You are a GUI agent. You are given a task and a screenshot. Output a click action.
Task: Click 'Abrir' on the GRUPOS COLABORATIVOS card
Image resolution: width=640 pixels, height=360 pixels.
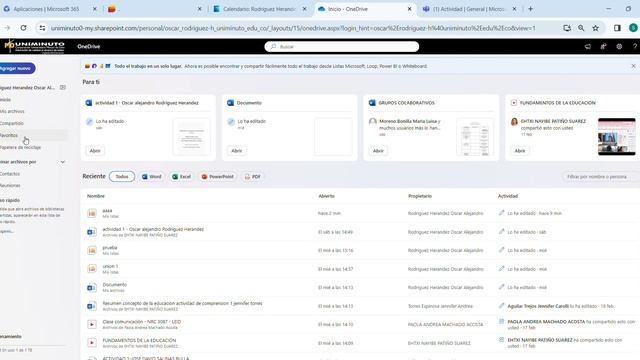pos(378,151)
